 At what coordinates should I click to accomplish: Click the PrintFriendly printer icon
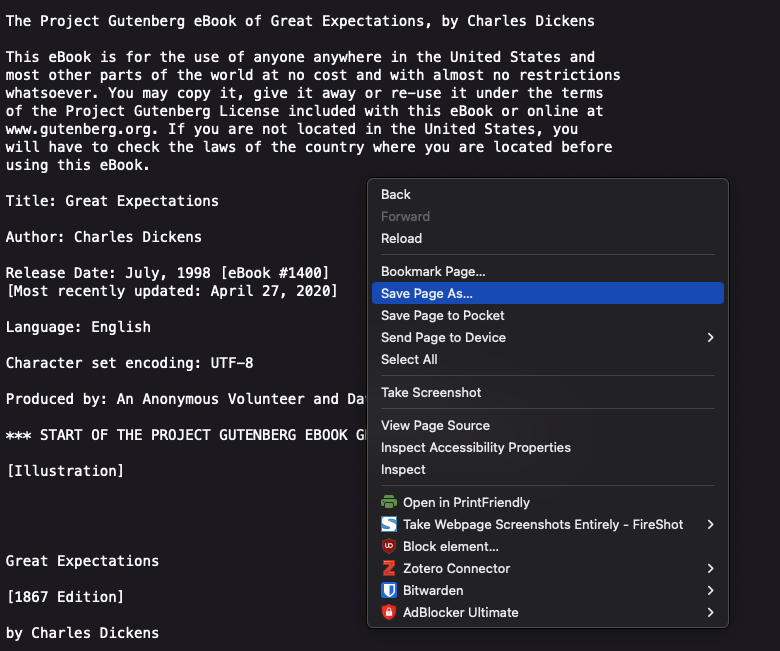click(x=389, y=502)
